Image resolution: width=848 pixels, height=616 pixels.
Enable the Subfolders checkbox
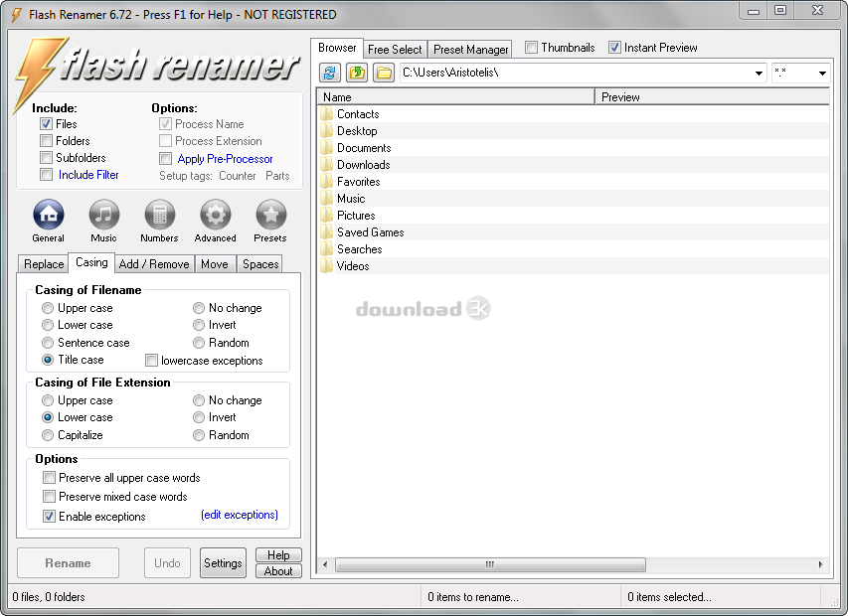(x=46, y=158)
